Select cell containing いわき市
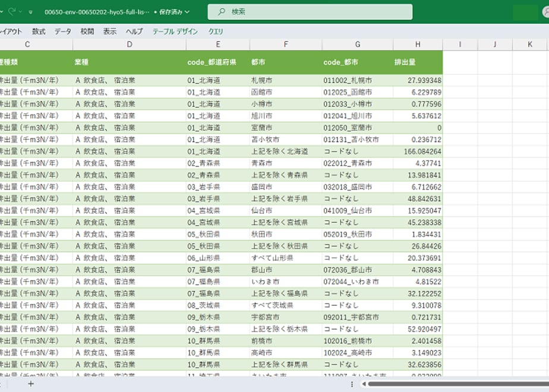 pyautogui.click(x=286, y=282)
